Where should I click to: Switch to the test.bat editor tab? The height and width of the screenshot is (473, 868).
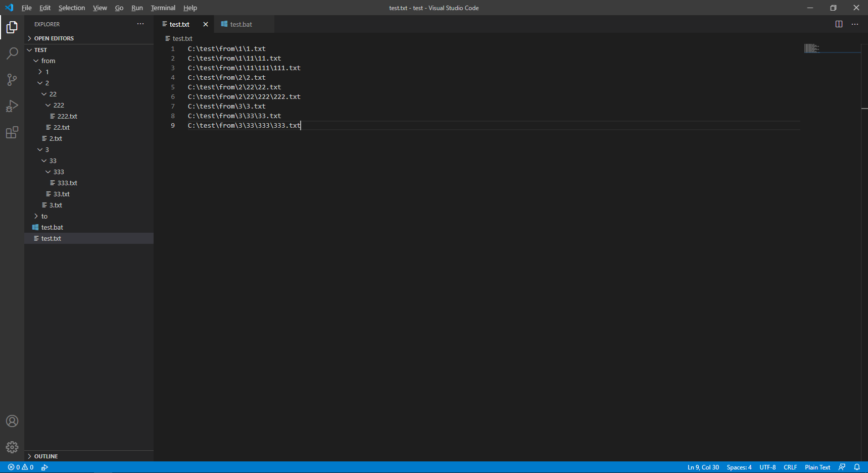click(244, 24)
